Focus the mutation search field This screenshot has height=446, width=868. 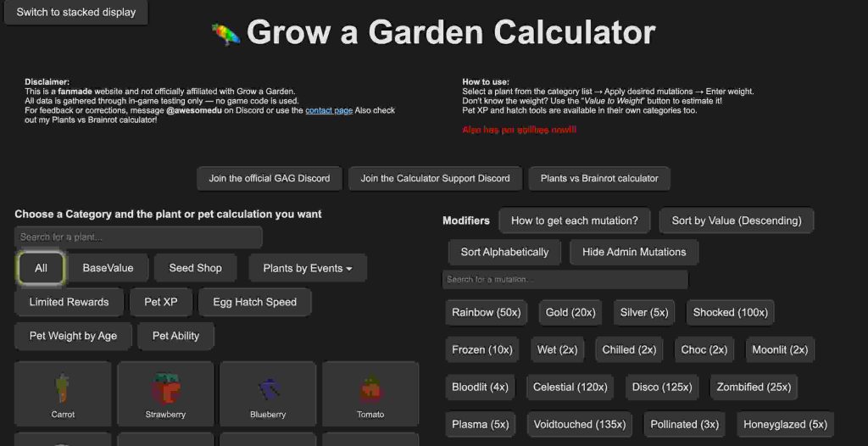(565, 279)
